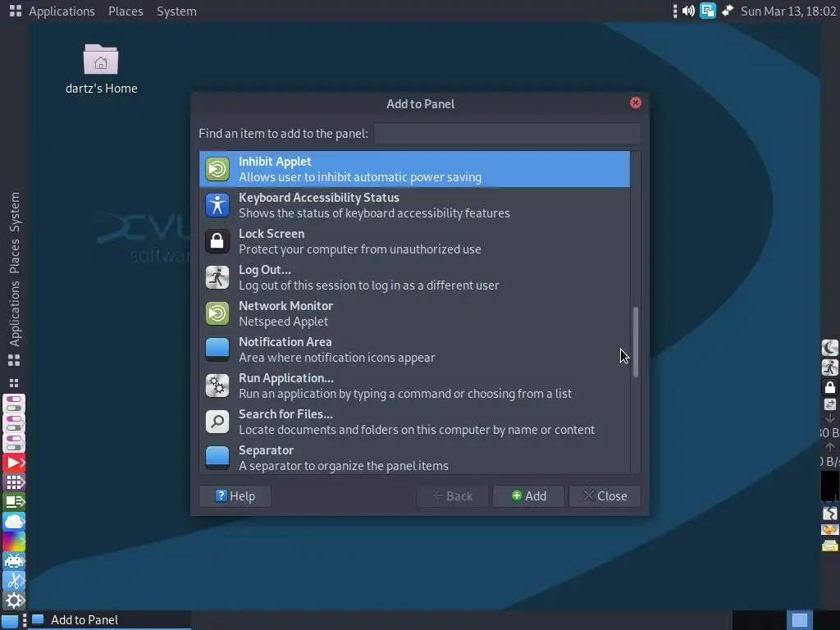840x630 pixels.
Task: Open the Places menu in the top bar
Action: pos(126,11)
